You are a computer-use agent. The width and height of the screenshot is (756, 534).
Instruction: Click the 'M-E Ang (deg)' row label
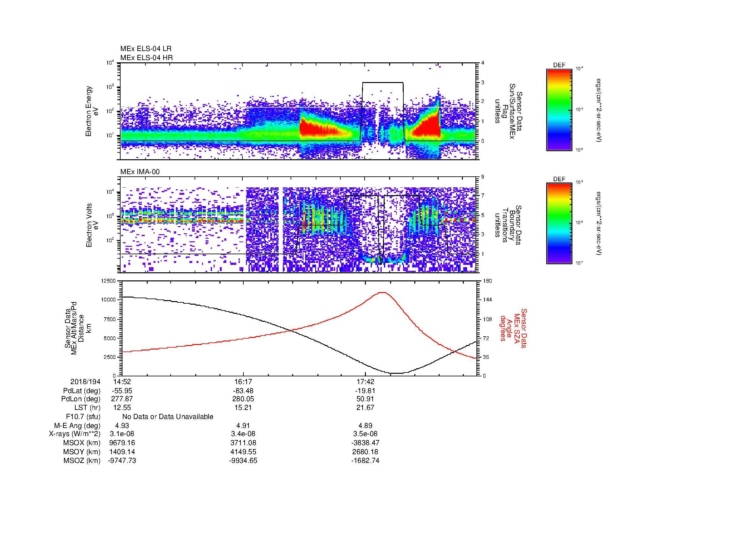[77, 425]
